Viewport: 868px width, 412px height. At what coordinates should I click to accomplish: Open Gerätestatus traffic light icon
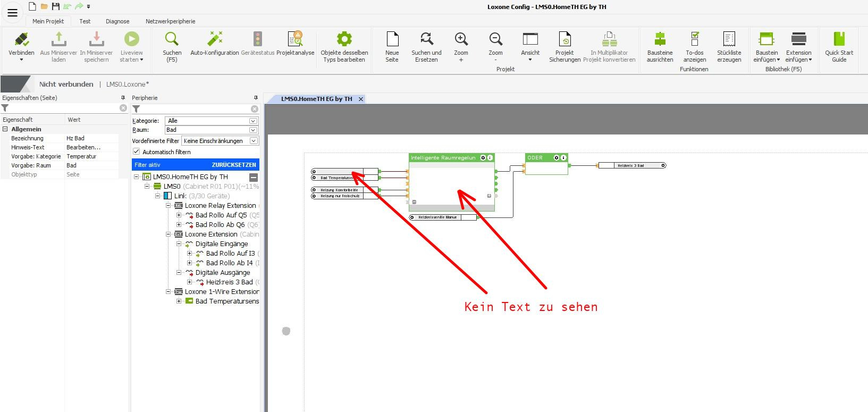[258, 39]
